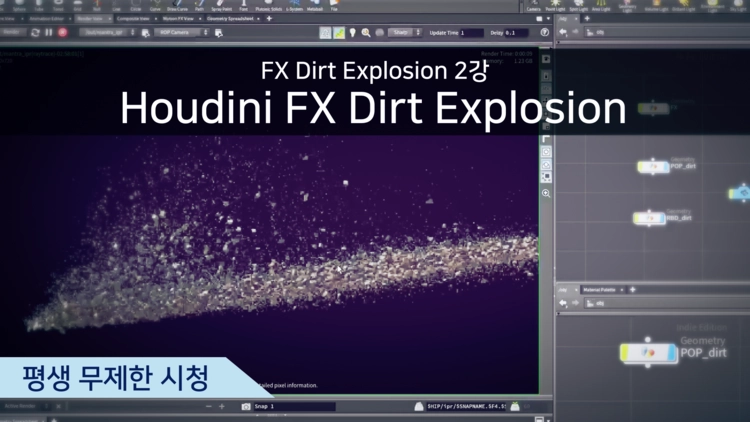The image size is (750, 422).
Task: Click the render refresh icon
Action: pyautogui.click(x=35, y=33)
